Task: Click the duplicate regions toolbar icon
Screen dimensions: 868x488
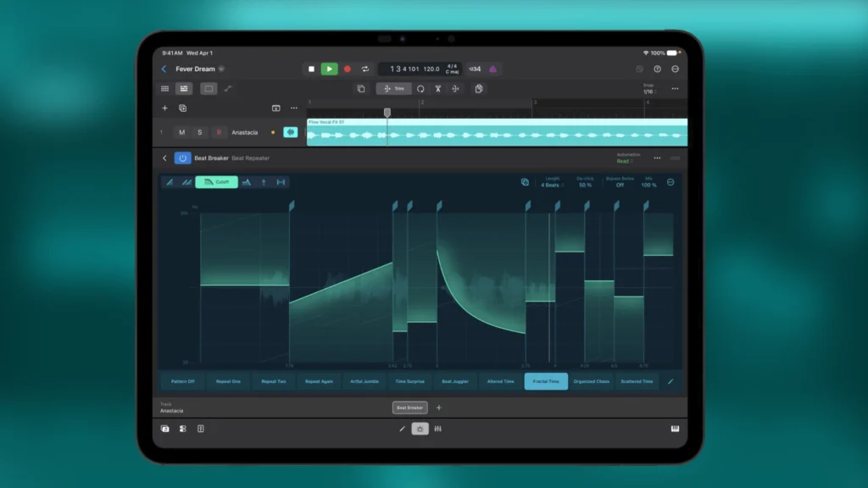Action: tap(361, 88)
